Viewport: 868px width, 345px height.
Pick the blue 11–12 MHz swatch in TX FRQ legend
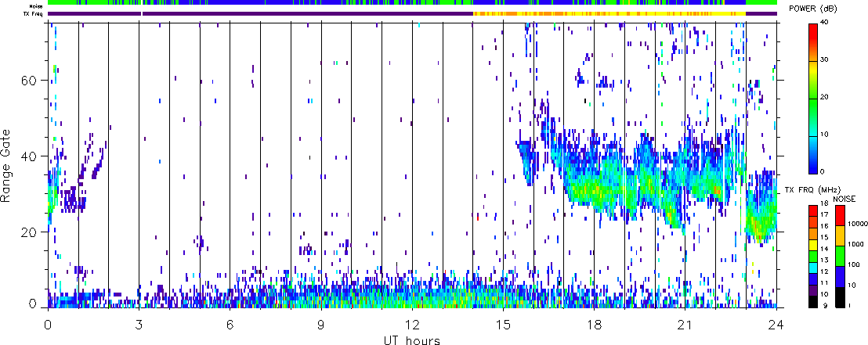click(815, 279)
